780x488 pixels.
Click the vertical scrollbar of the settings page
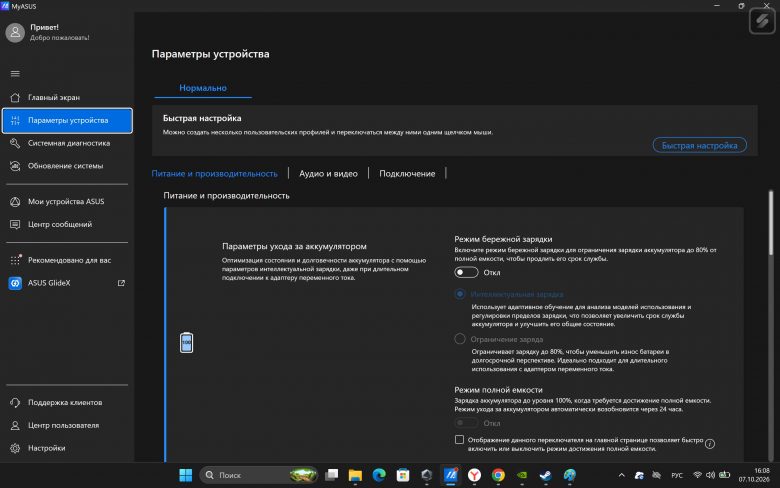[x=771, y=224]
